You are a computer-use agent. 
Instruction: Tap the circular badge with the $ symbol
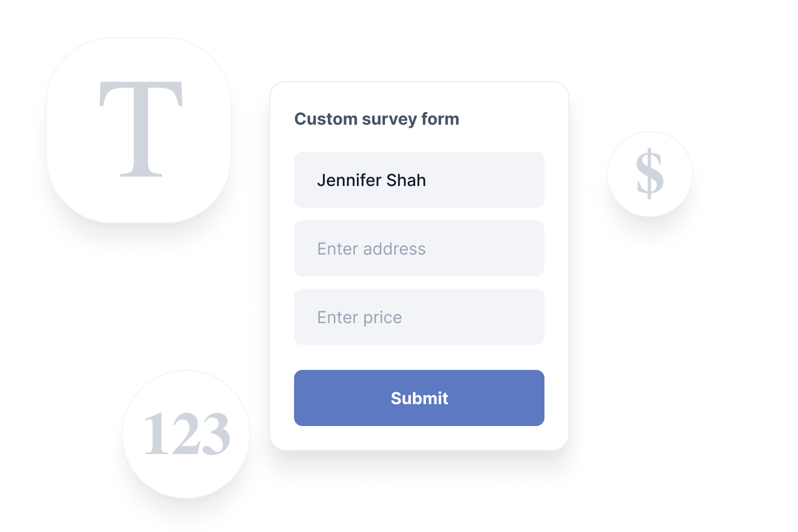[x=650, y=174]
